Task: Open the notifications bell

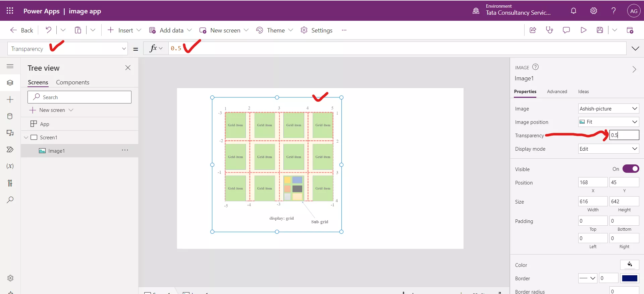Action: tap(574, 11)
